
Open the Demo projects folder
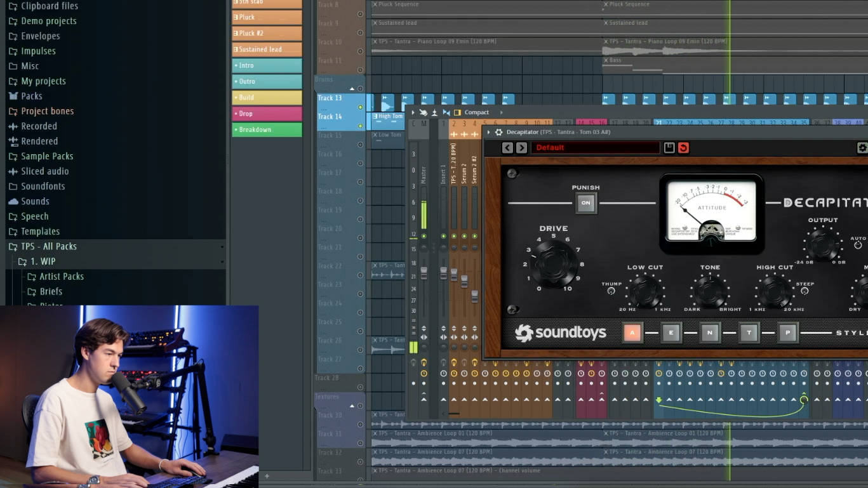point(42,21)
